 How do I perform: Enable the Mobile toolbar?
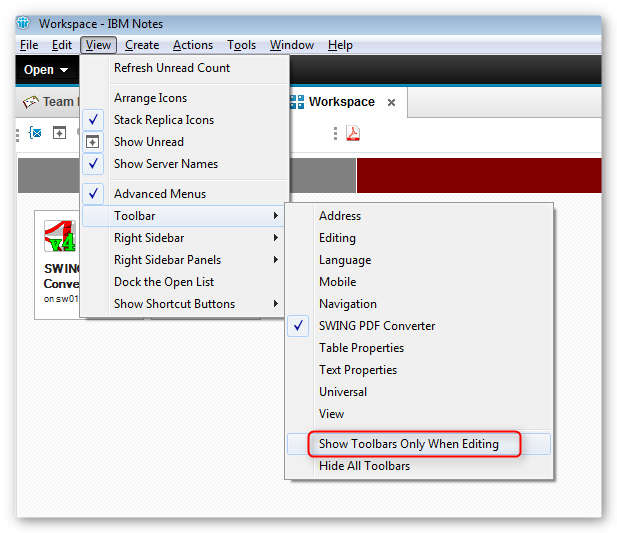pyautogui.click(x=419, y=282)
